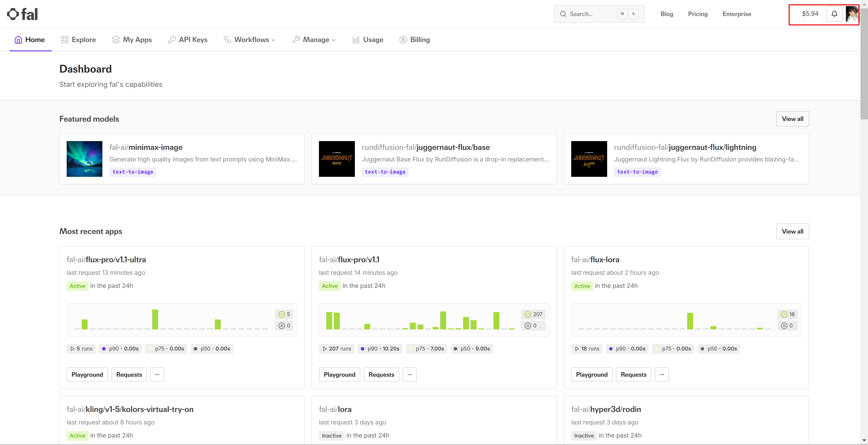This screenshot has width=868, height=445.
Task: Open more options for flux-pro/v1.1-ultra
Action: [157, 374]
